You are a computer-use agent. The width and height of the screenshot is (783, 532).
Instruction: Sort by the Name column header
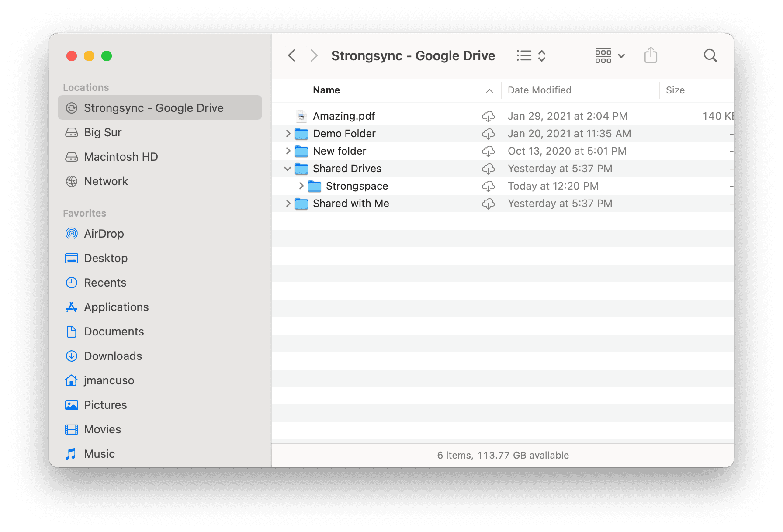point(326,90)
